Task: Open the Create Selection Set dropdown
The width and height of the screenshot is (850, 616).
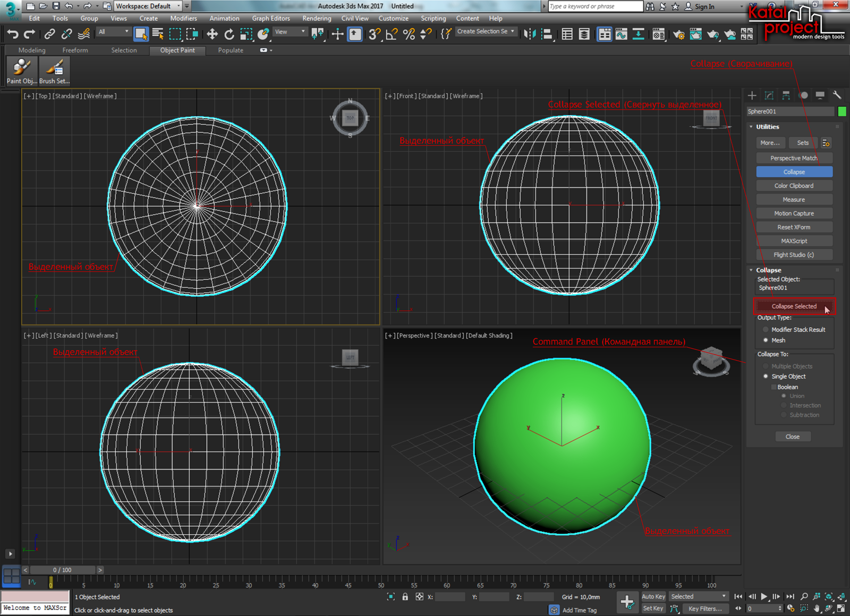Action: pyautogui.click(x=486, y=31)
